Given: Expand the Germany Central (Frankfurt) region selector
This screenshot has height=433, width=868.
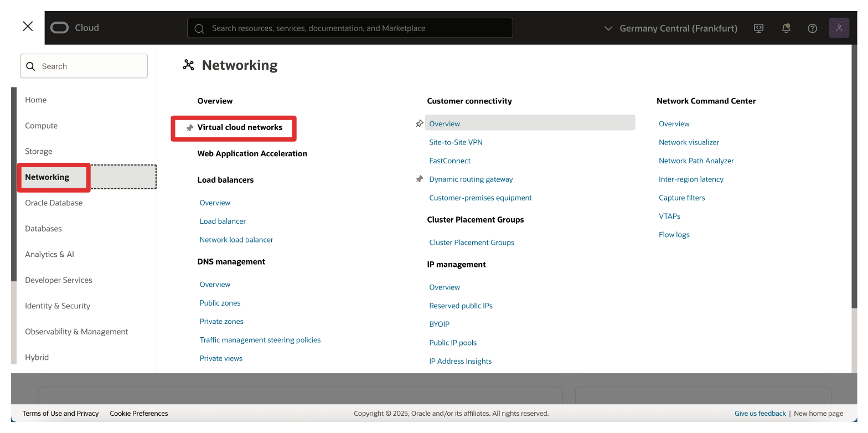Looking at the screenshot, I should tap(670, 28).
